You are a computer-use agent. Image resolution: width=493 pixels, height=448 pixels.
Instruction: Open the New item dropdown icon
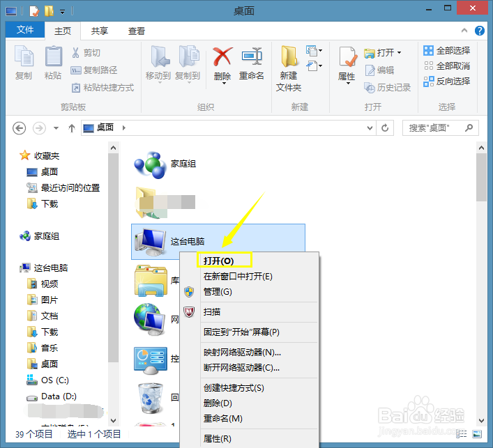(x=314, y=51)
